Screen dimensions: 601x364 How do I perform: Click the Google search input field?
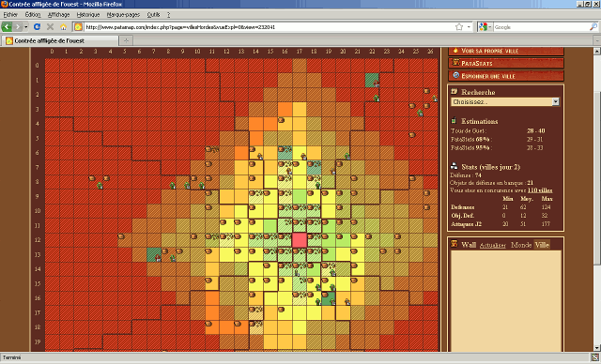541,27
